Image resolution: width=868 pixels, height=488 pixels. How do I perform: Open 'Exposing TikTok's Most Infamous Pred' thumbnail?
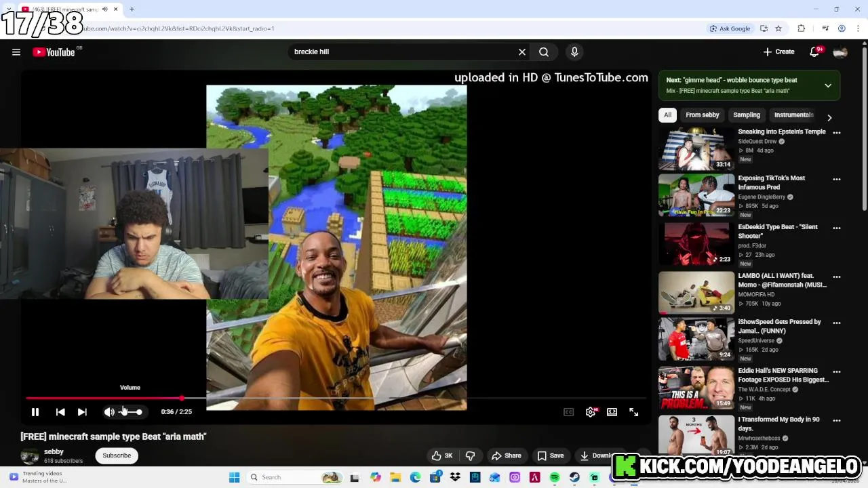696,196
